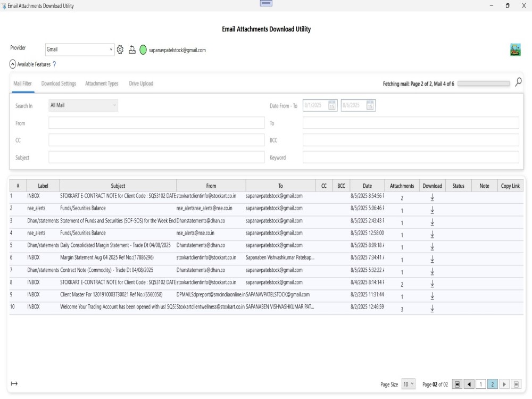532x399 pixels.
Task: Select 'Margin Statement Aug 04 2025' subject
Action: pos(107,257)
